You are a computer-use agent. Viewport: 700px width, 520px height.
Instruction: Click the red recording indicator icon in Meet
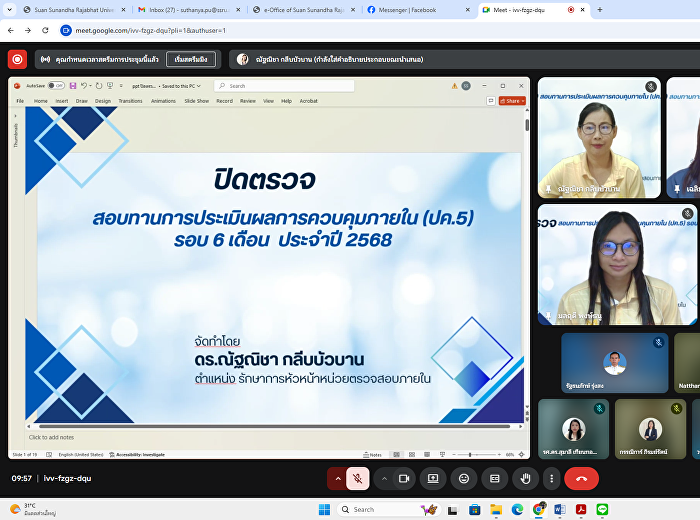click(x=17, y=59)
